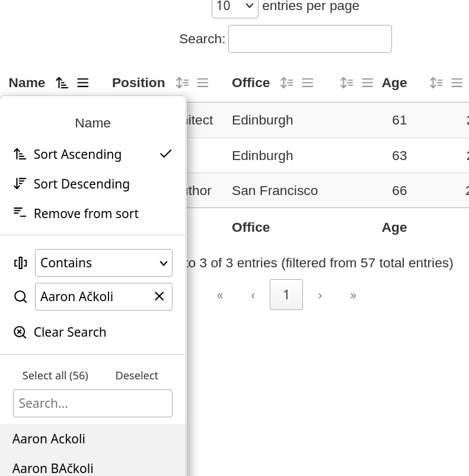
Task: Focus the main table Search field
Action: coord(310,39)
